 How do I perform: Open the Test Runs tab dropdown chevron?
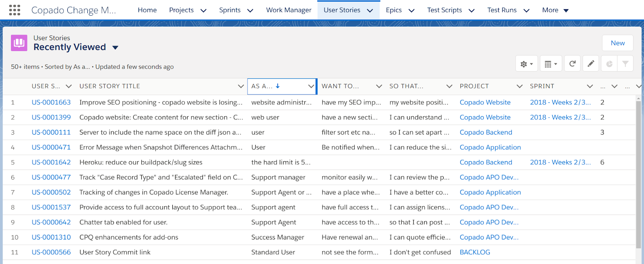[526, 10]
